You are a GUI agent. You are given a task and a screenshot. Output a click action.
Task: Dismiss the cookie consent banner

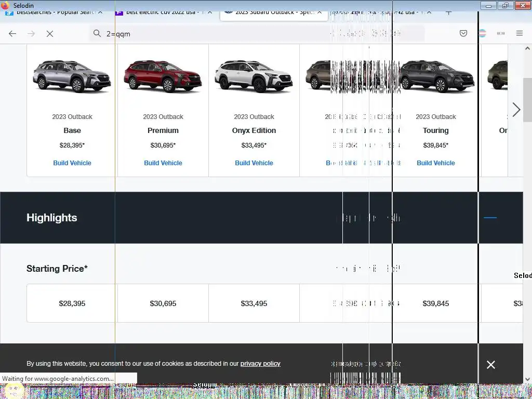tap(490, 365)
